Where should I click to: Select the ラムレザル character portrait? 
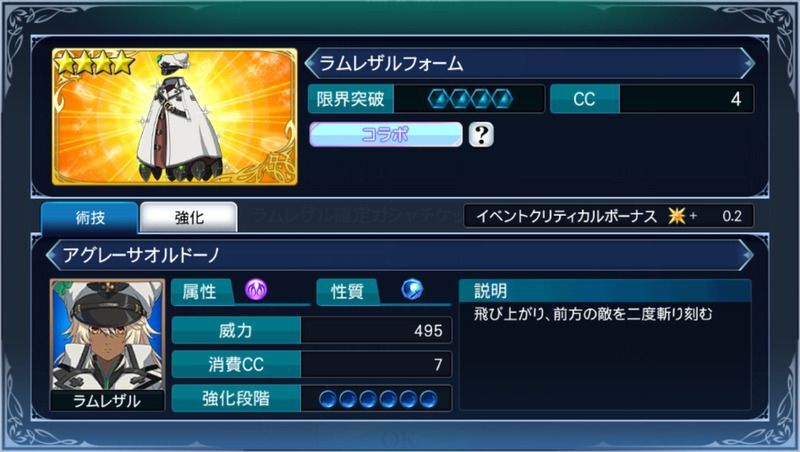tap(107, 344)
